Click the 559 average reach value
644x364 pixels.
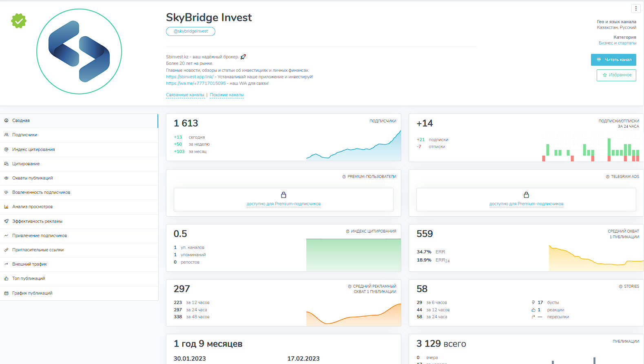coord(425,234)
